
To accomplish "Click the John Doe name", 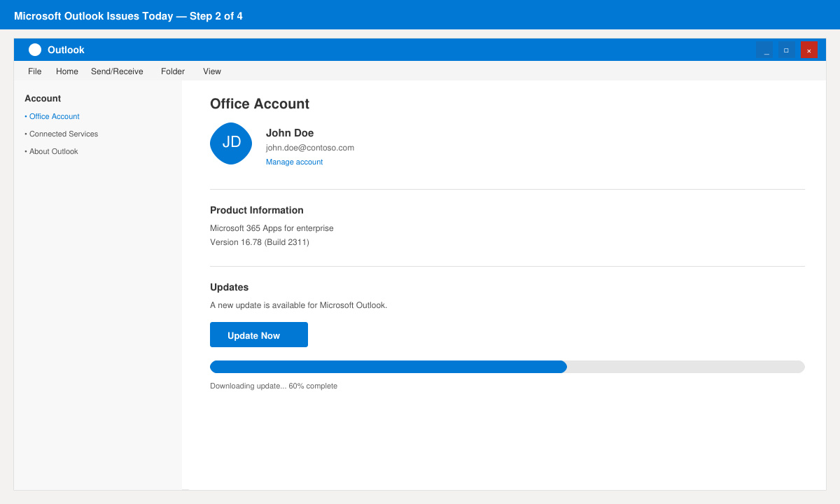I will click(x=290, y=133).
